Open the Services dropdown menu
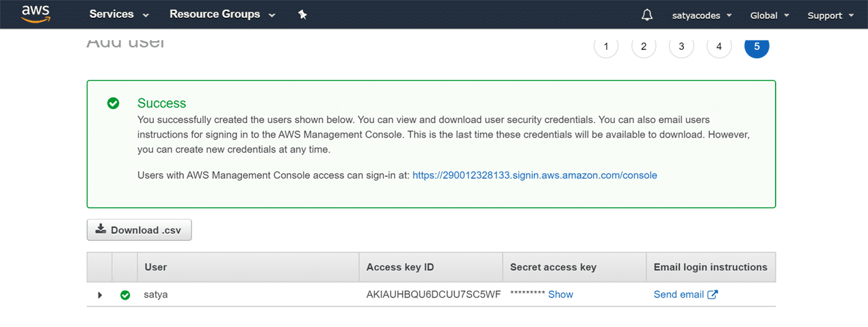The height and width of the screenshot is (327, 868). (x=118, y=14)
